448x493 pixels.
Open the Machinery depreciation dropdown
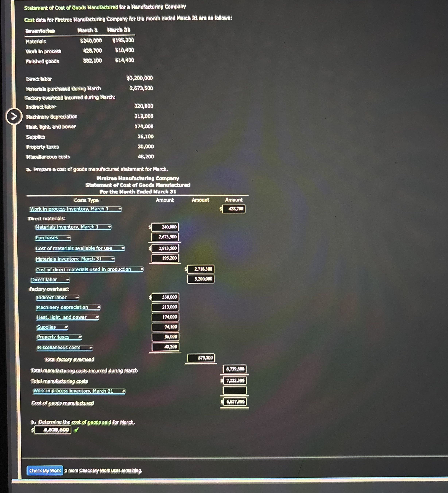coord(68,307)
